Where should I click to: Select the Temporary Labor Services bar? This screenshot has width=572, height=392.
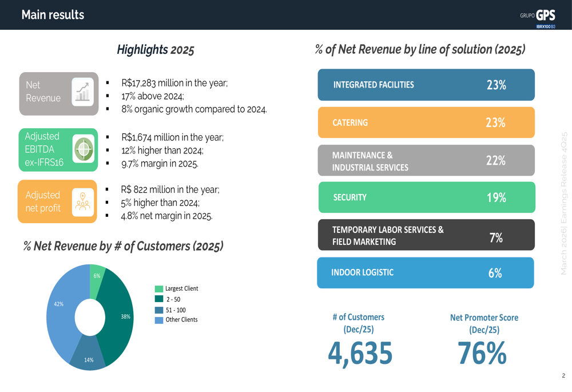click(x=426, y=235)
